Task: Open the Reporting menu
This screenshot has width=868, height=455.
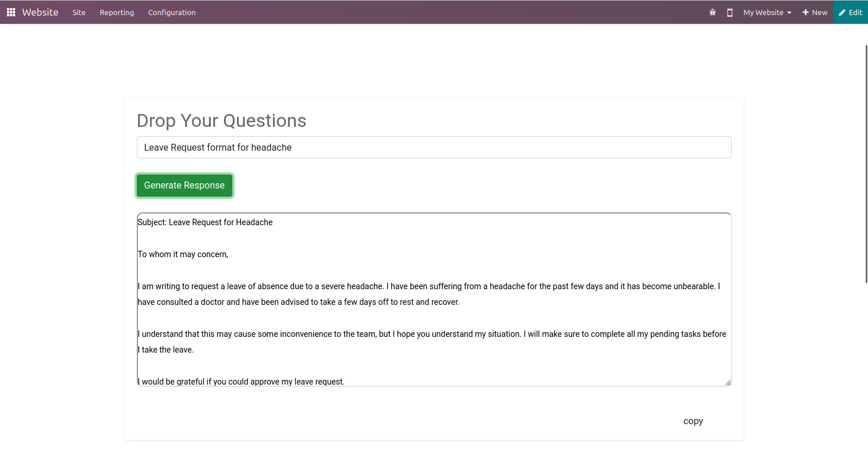Action: pos(116,12)
